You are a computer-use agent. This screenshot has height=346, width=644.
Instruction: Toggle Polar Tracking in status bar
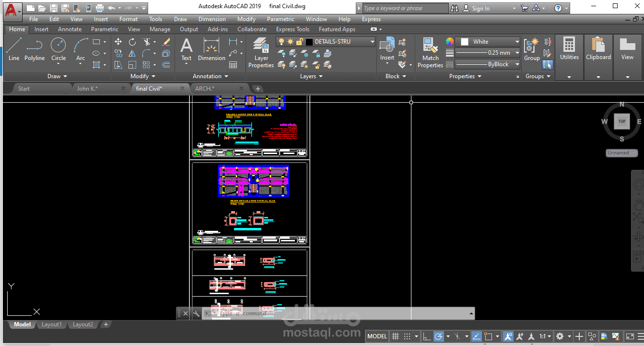tap(438, 336)
